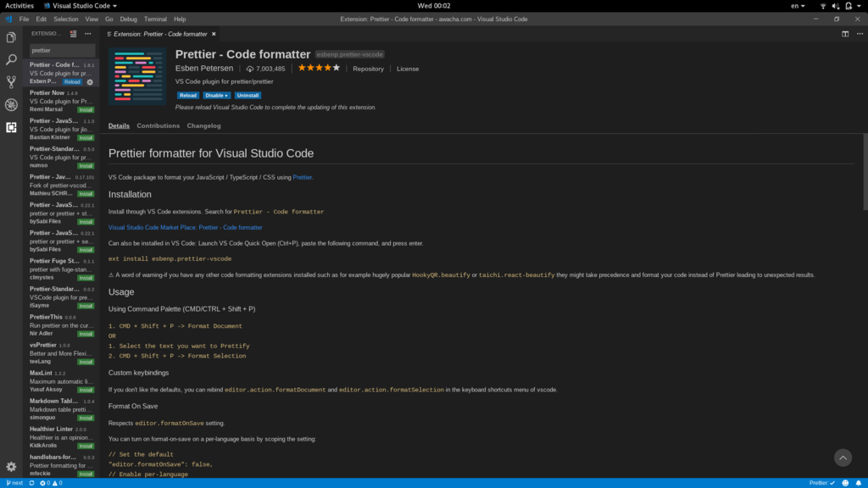Reload from Prettier - Code formatter list row

[x=72, y=82]
